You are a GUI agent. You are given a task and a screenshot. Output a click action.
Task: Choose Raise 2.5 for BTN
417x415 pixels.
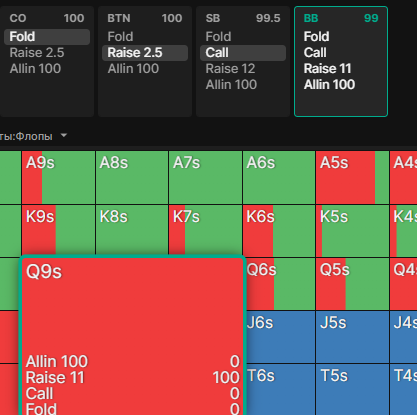[145, 53]
